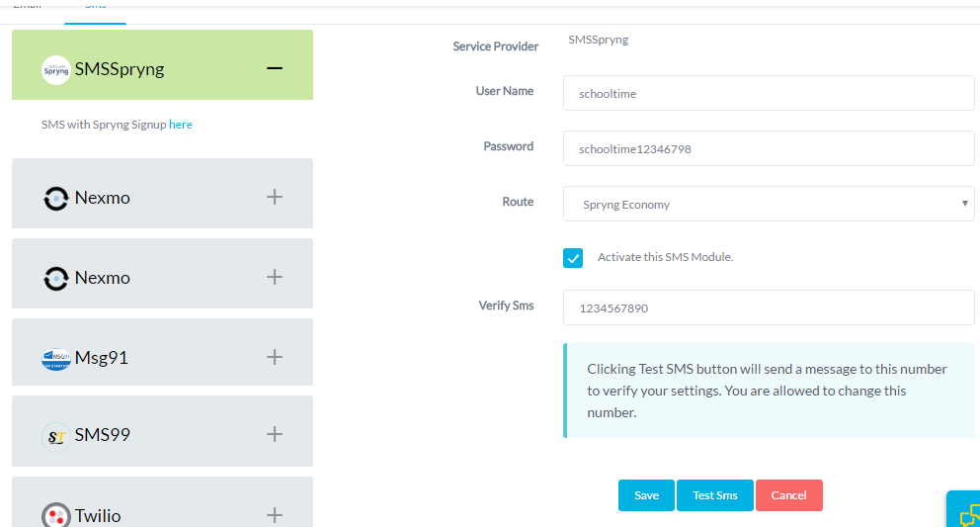Click the Msg91 provider name
This screenshot has height=527, width=980.
(x=101, y=357)
